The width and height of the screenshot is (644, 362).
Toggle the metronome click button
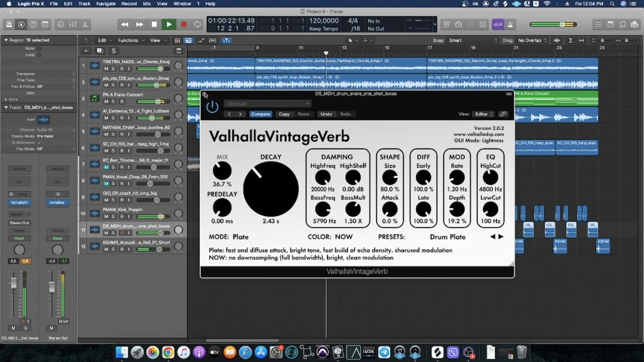510,24
